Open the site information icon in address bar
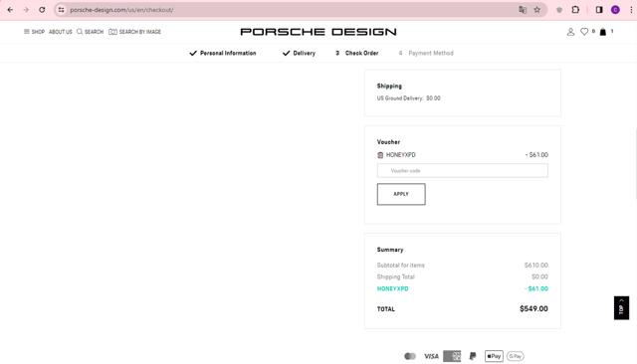 coord(61,10)
